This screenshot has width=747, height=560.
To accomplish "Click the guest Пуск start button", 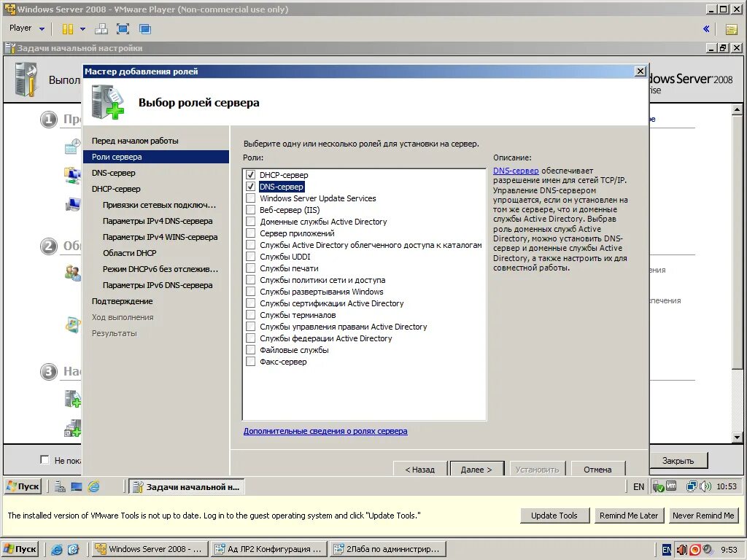I will [x=23, y=486].
